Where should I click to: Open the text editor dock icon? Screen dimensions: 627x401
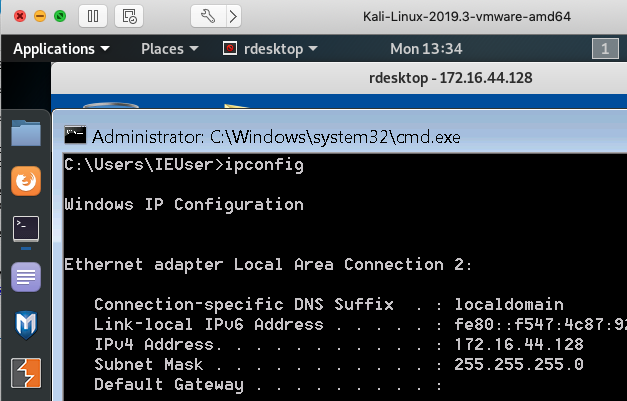click(x=26, y=277)
